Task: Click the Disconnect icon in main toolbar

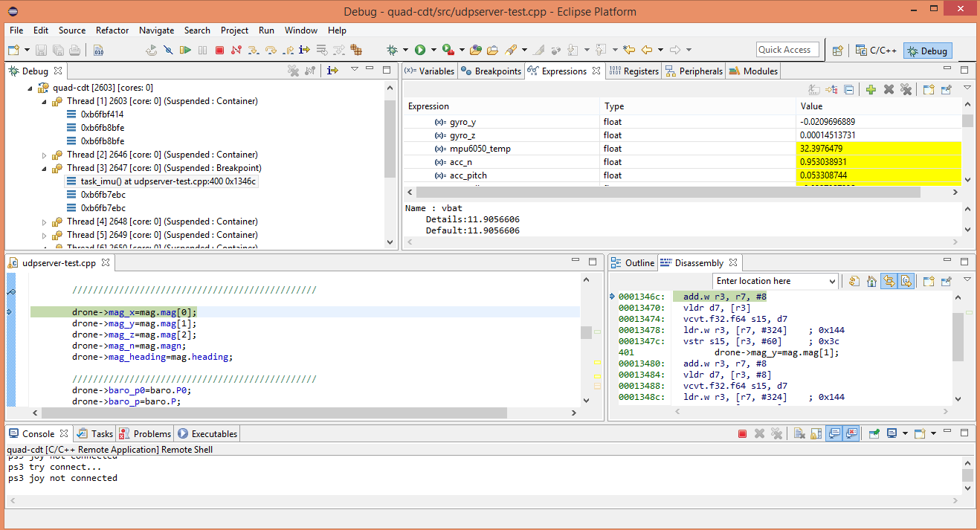Action: [x=236, y=50]
